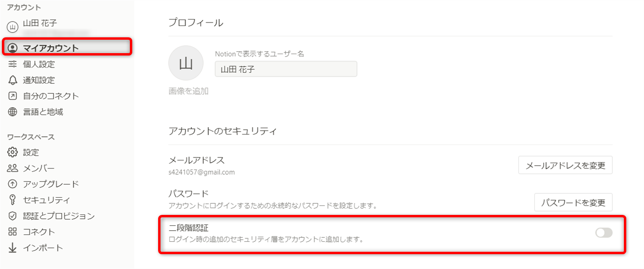The image size is (644, 269).
Task: Click the インポート download icon
Action: pos(13,248)
